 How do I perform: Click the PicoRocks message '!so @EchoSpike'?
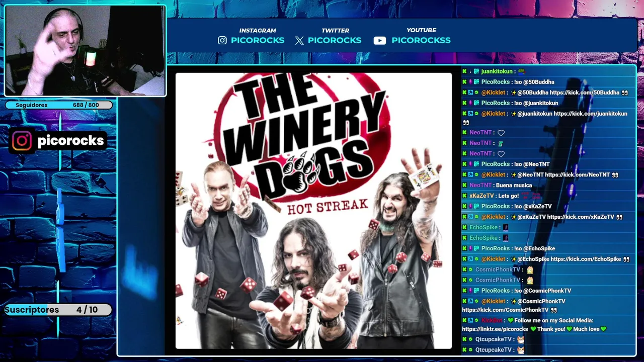tap(535, 248)
